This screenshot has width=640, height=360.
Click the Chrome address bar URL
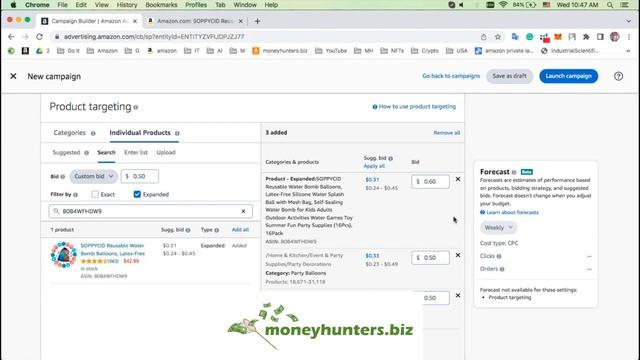point(154,37)
